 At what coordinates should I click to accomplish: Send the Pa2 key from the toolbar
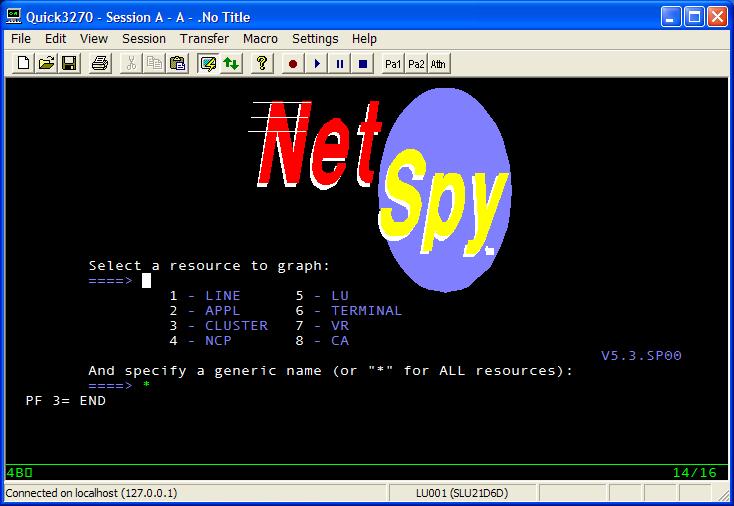pos(416,64)
